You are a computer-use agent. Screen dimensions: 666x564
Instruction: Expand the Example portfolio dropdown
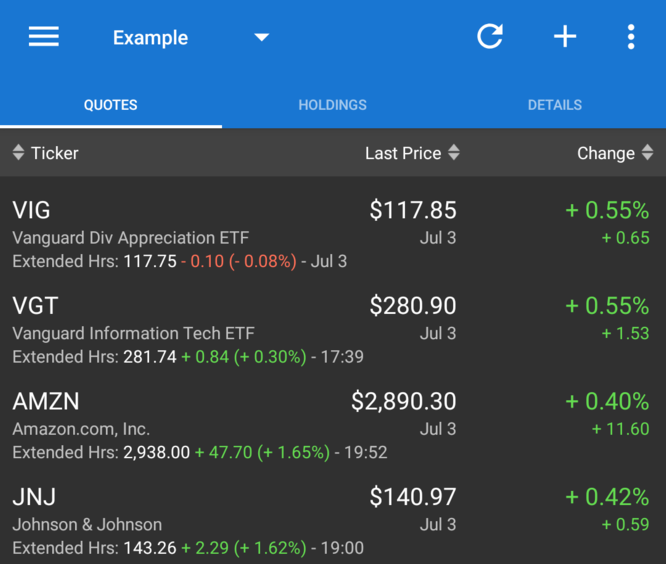pyautogui.click(x=262, y=38)
